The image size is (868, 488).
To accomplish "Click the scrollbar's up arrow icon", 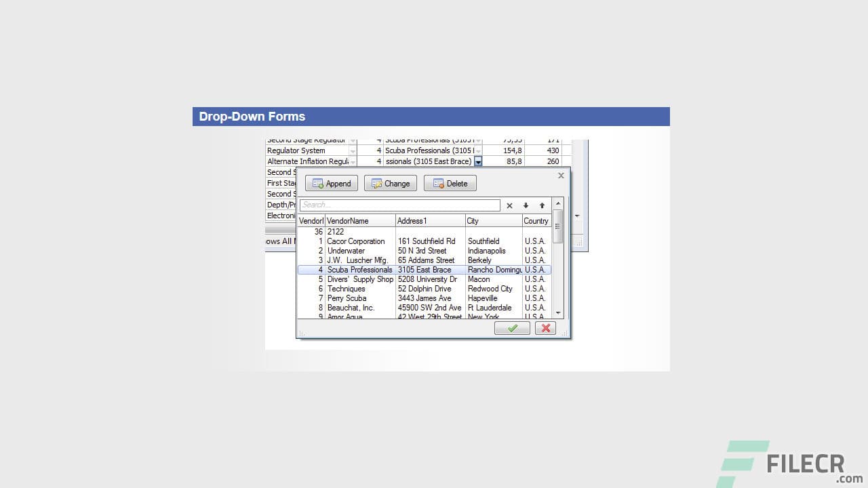I will (x=557, y=202).
